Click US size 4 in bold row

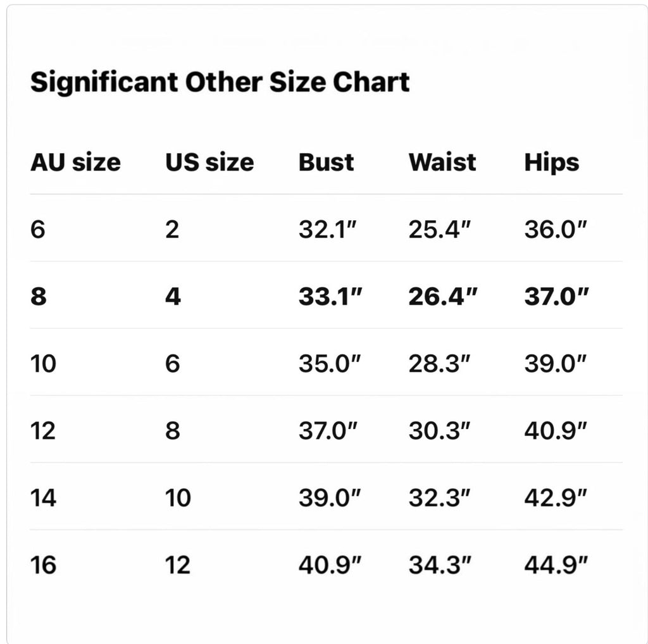[173, 297]
